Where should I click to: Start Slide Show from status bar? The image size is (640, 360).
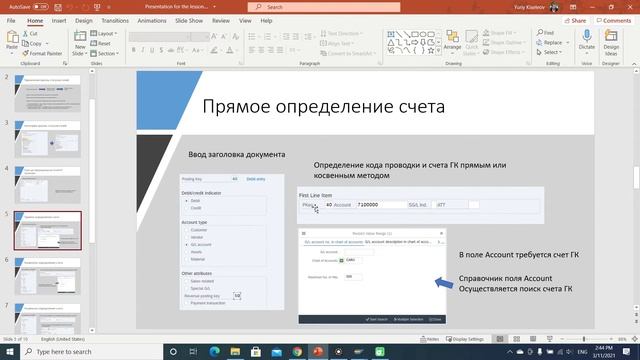tap(549, 339)
